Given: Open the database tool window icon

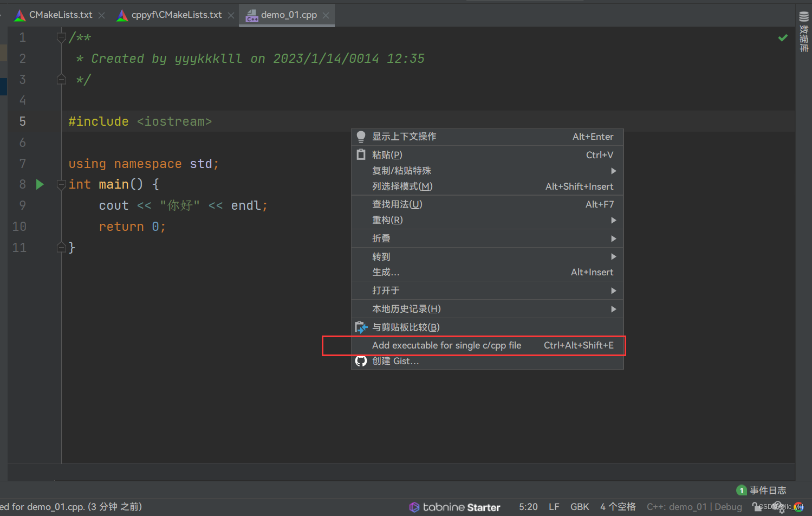Looking at the screenshot, I should [804, 17].
